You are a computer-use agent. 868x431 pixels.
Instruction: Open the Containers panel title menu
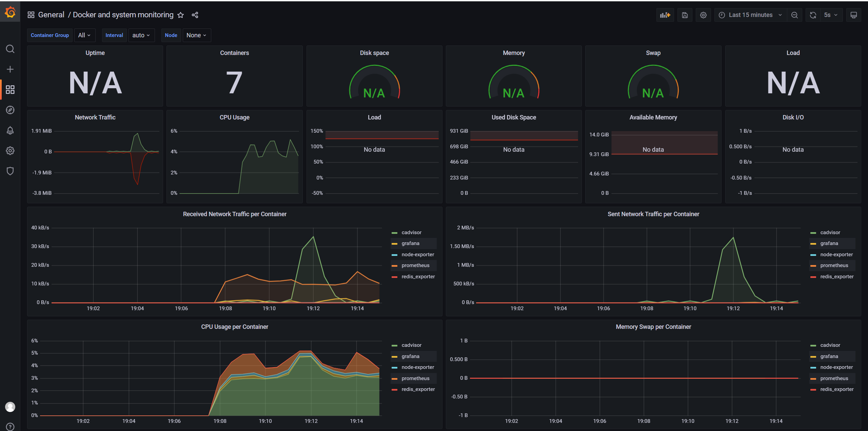click(x=234, y=53)
